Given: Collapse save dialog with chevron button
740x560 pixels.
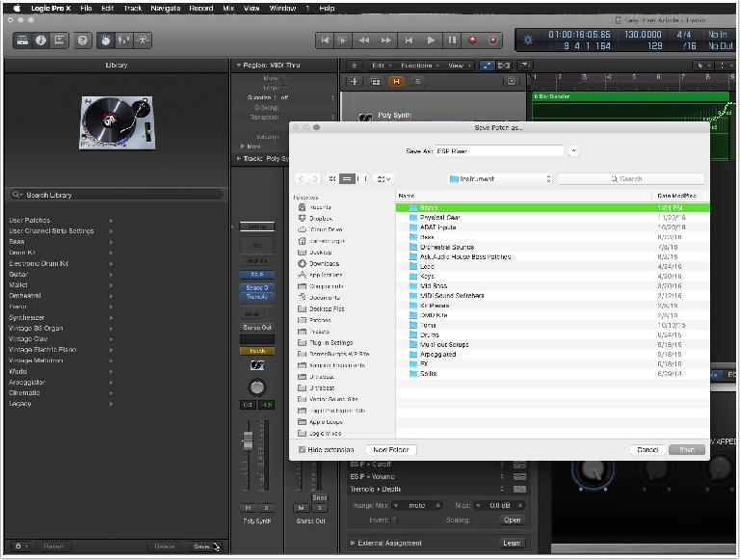Looking at the screenshot, I should click(573, 151).
